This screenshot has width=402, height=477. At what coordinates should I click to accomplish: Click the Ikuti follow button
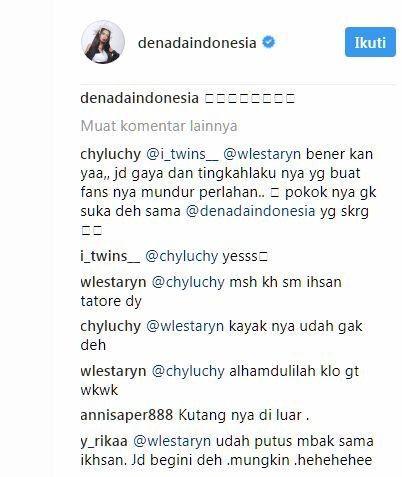(x=370, y=42)
